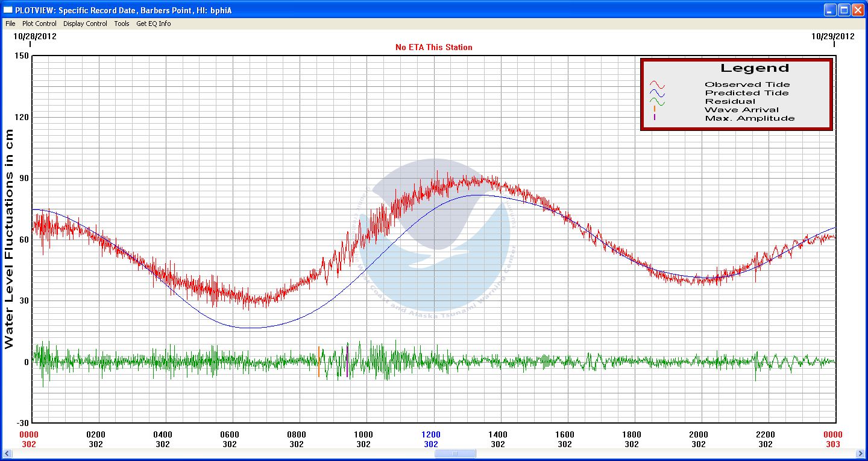Click the Residual green curve legend icon
Viewport: 868px width, 461px height.
[656, 101]
